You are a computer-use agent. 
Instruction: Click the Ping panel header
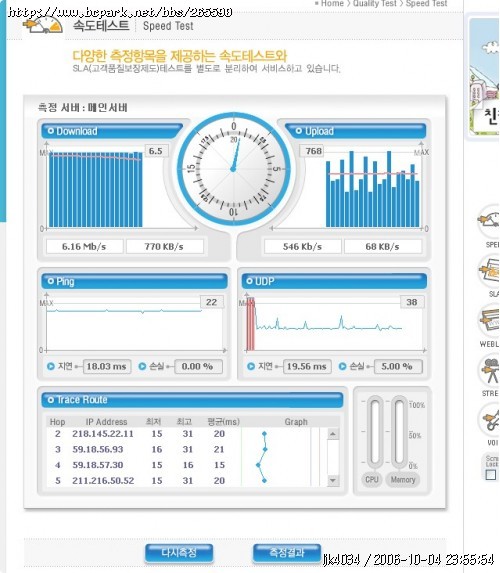coord(134,281)
